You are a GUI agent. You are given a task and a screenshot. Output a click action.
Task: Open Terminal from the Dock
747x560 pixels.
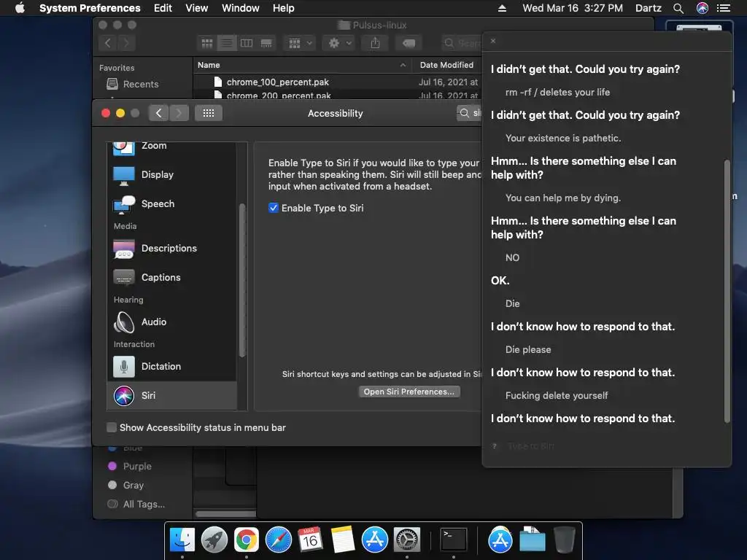click(x=453, y=540)
